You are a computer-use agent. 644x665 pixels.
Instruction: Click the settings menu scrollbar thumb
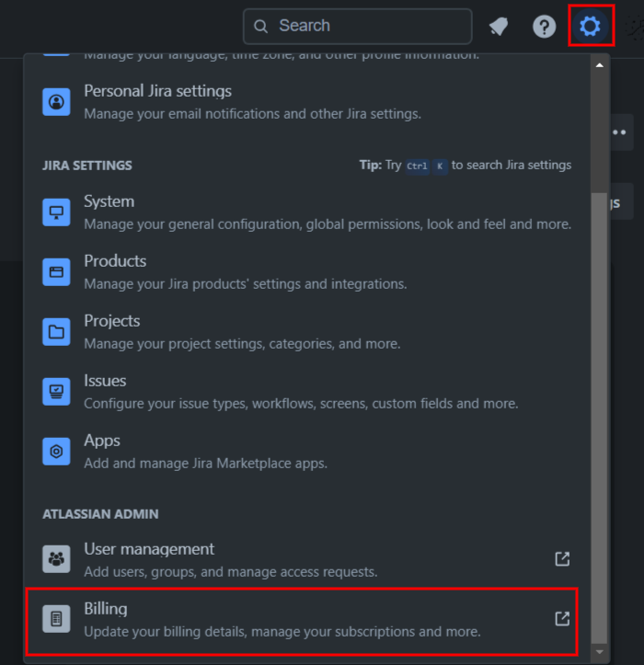click(600, 418)
